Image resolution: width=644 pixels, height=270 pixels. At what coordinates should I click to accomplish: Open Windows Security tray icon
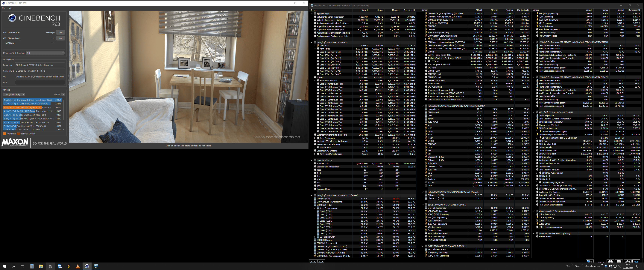[610, 266]
